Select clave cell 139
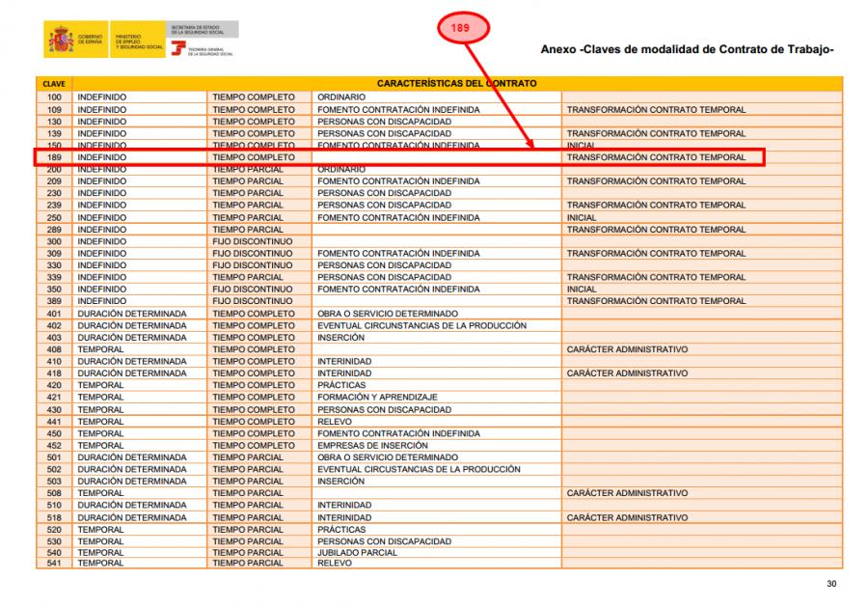This screenshot has height=608, width=868. [54, 133]
